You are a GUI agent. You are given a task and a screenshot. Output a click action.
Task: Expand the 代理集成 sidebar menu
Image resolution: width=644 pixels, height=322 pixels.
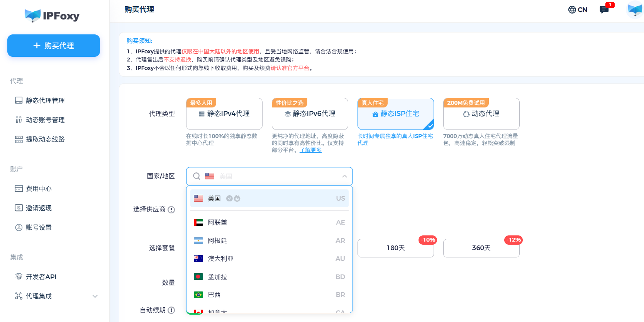95,296
